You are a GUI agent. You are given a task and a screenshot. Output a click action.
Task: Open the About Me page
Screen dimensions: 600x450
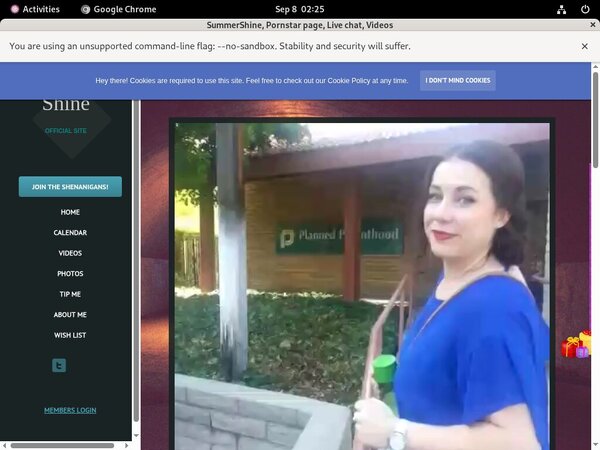[x=70, y=315]
